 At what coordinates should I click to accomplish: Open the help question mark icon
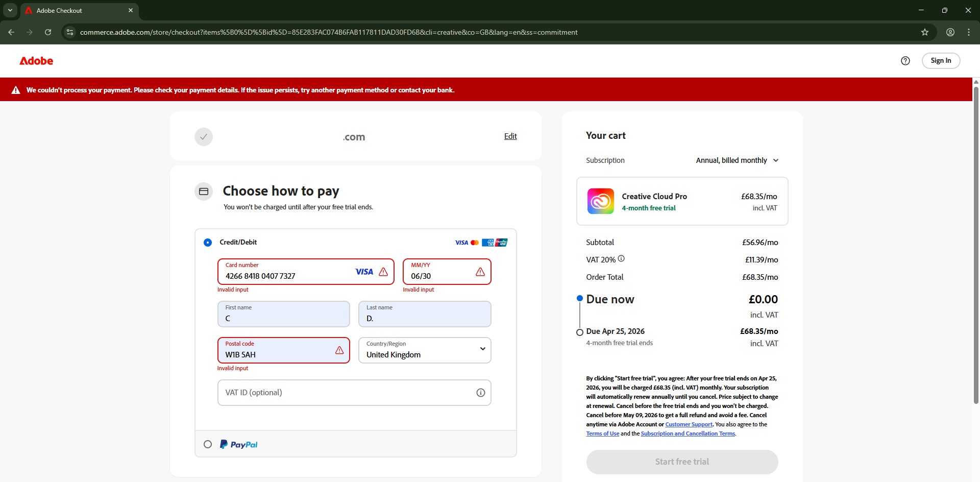(x=905, y=61)
